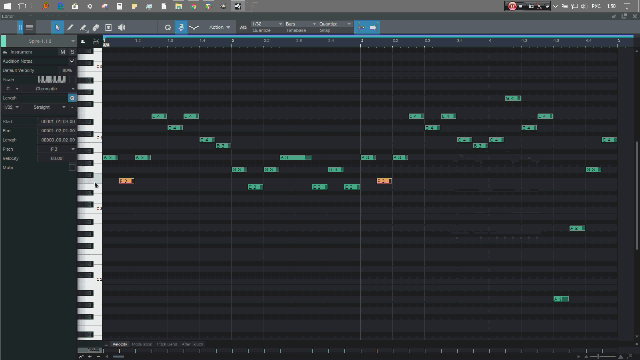The image size is (640, 360).
Task: Open the Straight length type dropdown
Action: pos(45,107)
